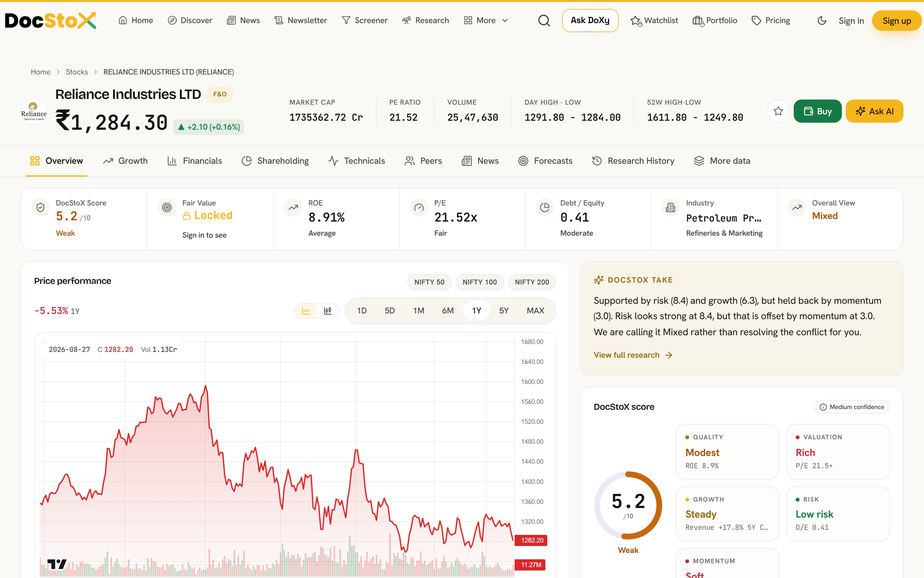Open News in top navigation

(243, 21)
